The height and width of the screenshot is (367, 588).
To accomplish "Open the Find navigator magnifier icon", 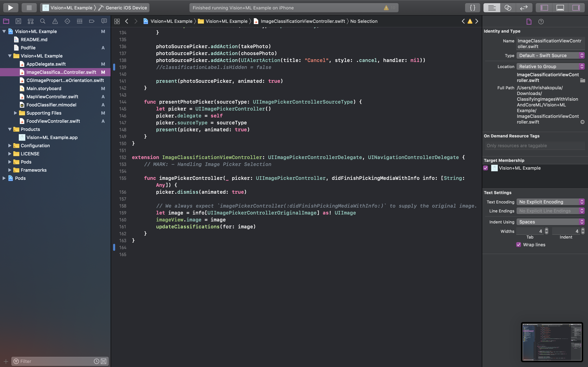I will (x=42, y=21).
